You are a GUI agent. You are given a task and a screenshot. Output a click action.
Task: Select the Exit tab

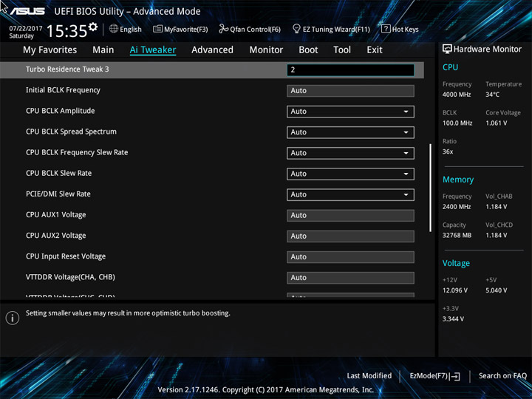tap(375, 50)
